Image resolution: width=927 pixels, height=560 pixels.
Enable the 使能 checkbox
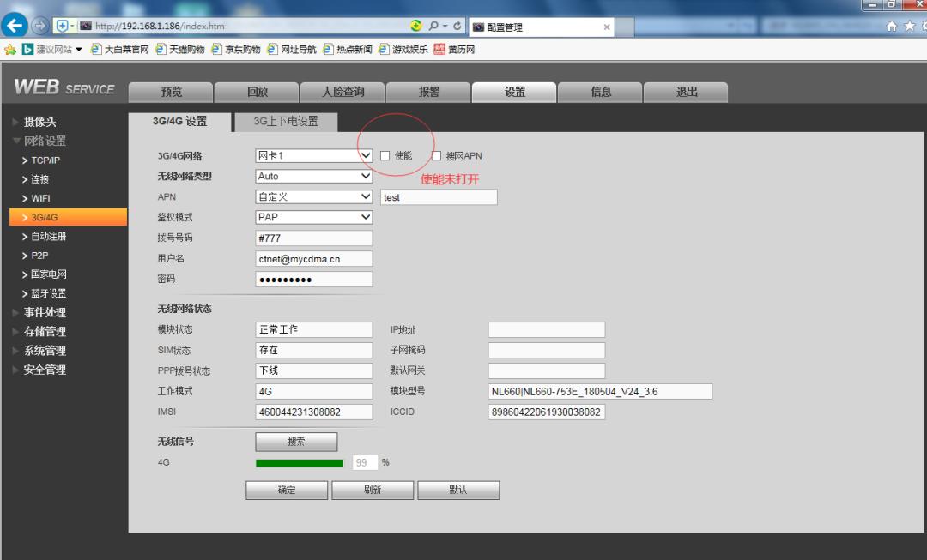click(385, 156)
